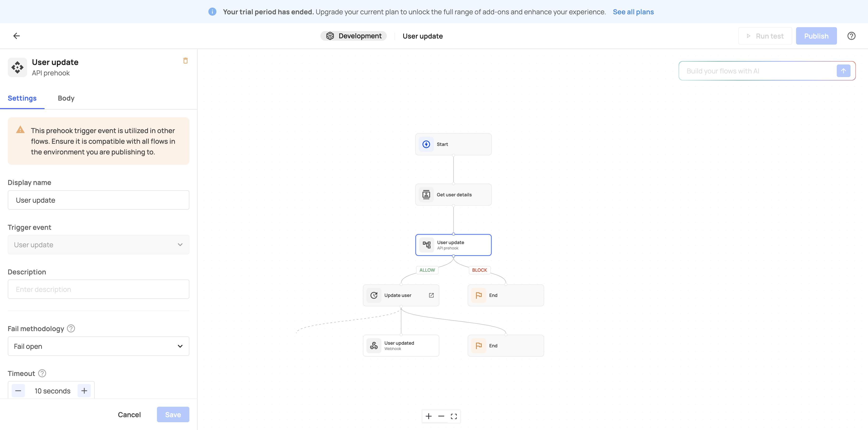Open the help question mark icon
This screenshot has height=430, width=868.
[x=851, y=36]
